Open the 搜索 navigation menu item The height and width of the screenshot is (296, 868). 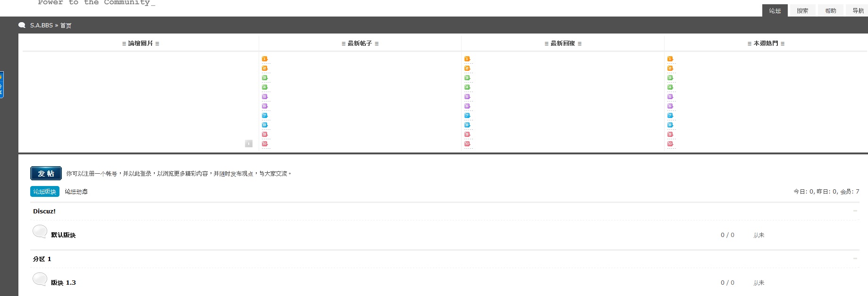pos(802,11)
